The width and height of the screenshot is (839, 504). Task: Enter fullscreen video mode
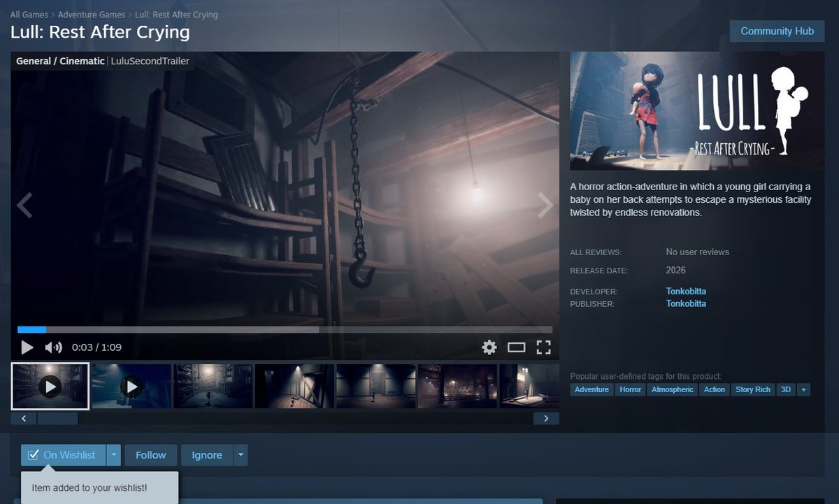543,347
